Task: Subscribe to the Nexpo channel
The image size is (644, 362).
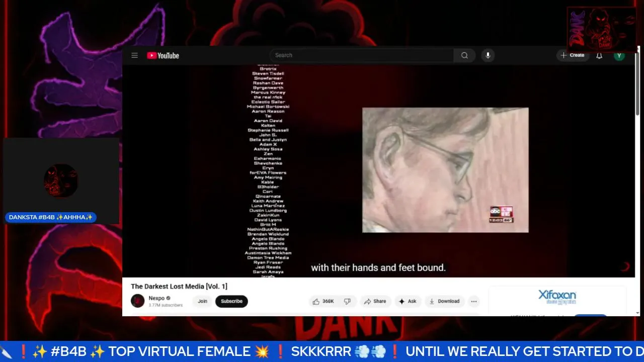Action: point(231,301)
